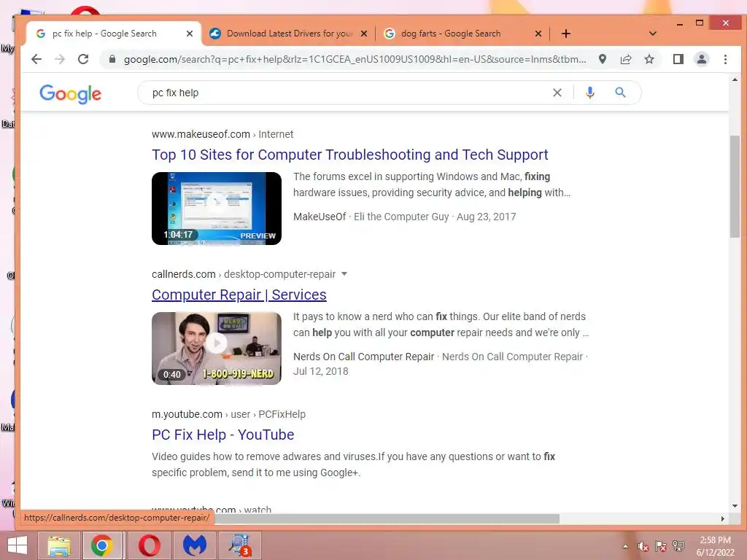Expand the tab search dropdown
The height and width of the screenshot is (560, 747).
click(653, 34)
